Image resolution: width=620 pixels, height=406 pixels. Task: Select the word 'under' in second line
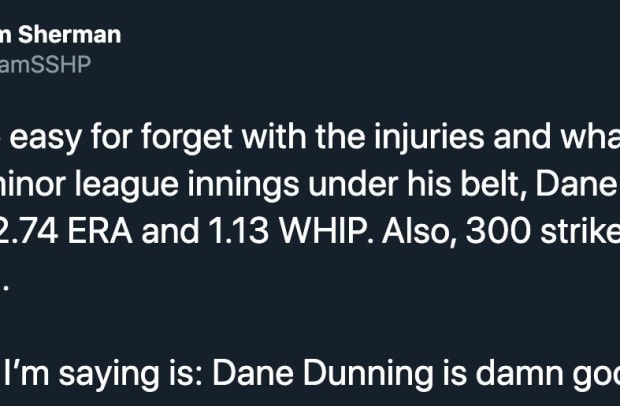pos(353,184)
